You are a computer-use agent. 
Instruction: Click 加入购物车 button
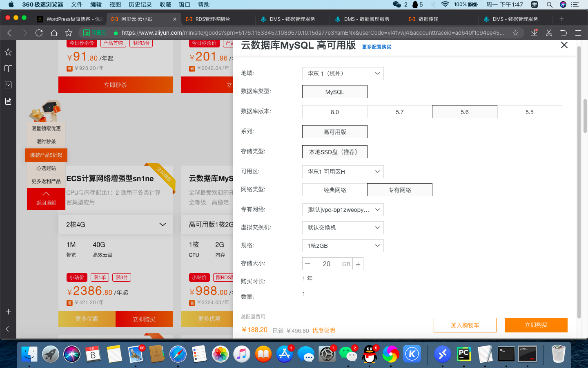[465, 325]
